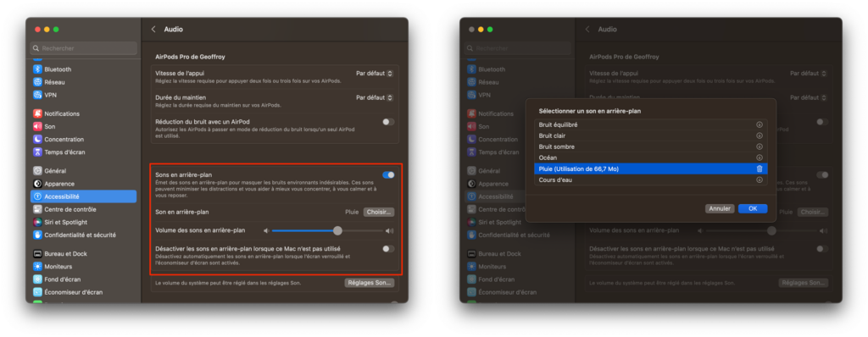Download the Océan sound via its arrow icon
Viewport: 868px width, 337px height.
(759, 157)
